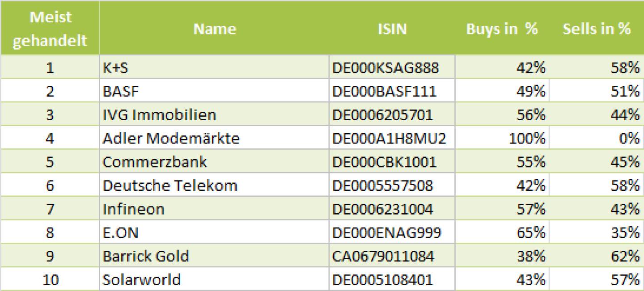Click the 100% buys value for Adler Modemärkte
The width and height of the screenshot is (644, 291).
(x=527, y=139)
